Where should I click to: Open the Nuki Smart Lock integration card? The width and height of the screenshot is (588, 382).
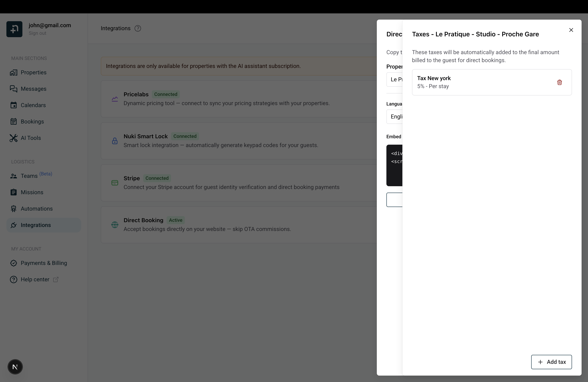(239, 141)
